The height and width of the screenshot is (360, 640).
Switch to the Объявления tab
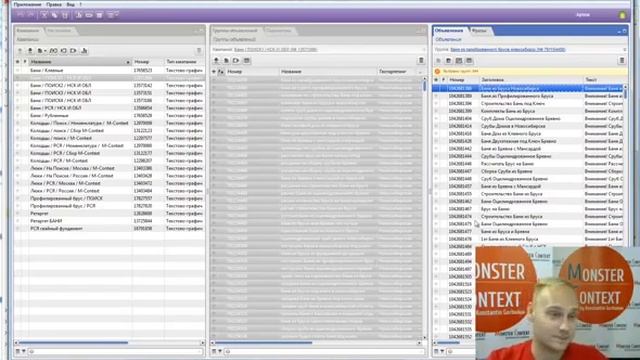[x=449, y=31]
